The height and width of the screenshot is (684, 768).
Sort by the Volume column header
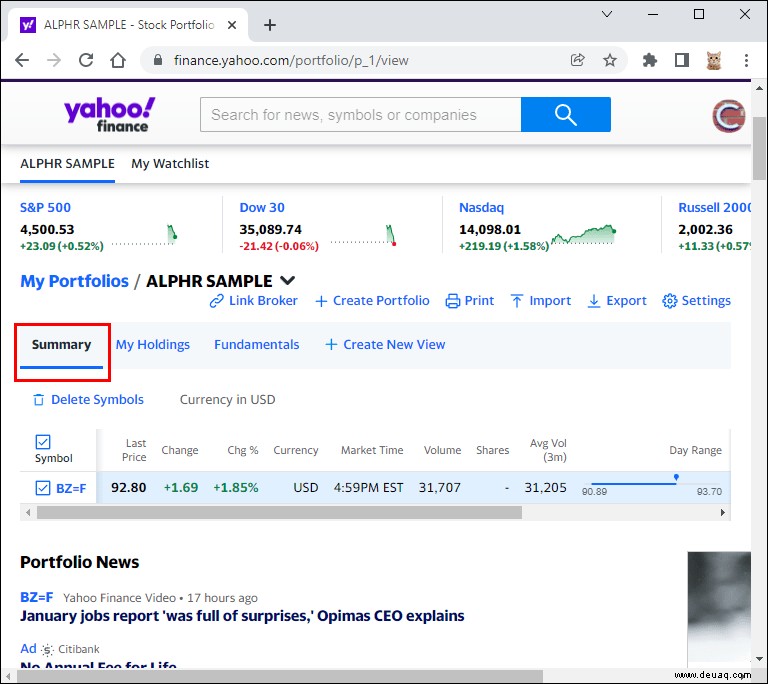point(442,450)
